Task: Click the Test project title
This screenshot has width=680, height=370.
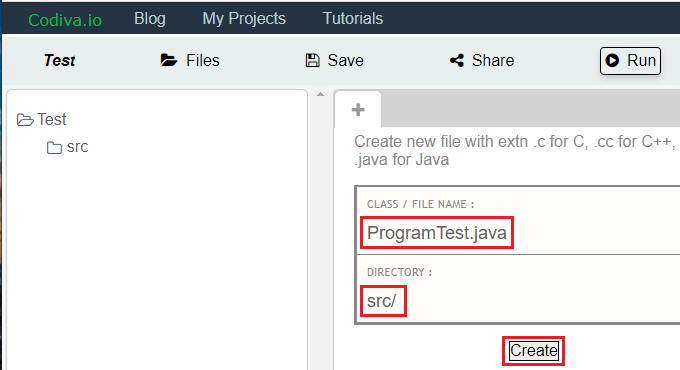Action: tap(59, 60)
